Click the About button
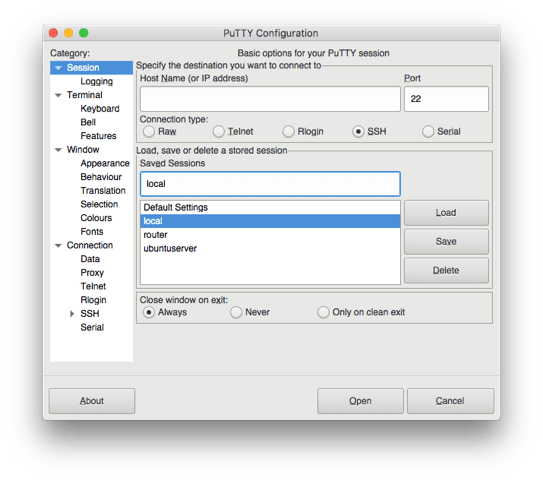Viewport: 543px width, 481px height. [92, 401]
